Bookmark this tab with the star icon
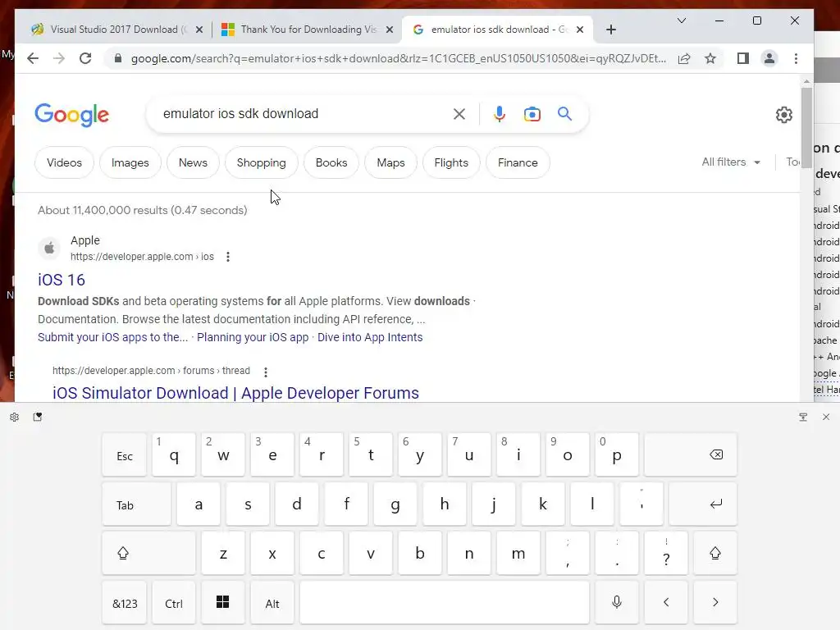 coord(710,58)
